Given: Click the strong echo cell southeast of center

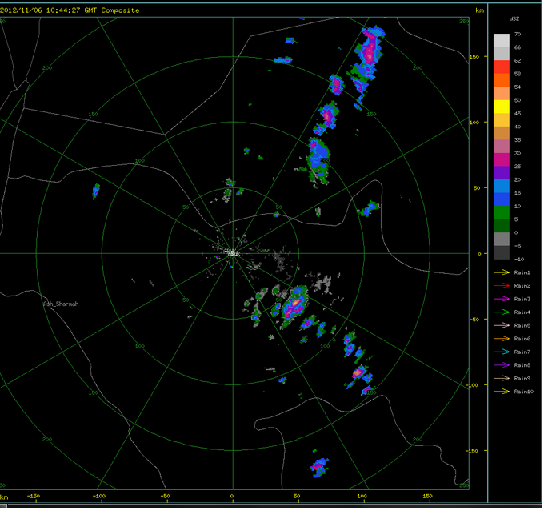Looking at the screenshot, I should (x=295, y=305).
